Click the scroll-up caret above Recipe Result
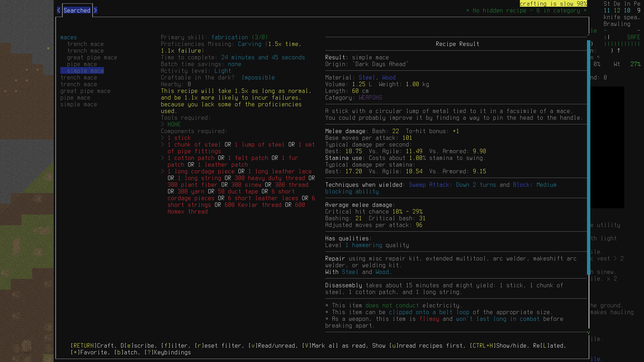This screenshot has width=644, height=362. [x=588, y=35]
